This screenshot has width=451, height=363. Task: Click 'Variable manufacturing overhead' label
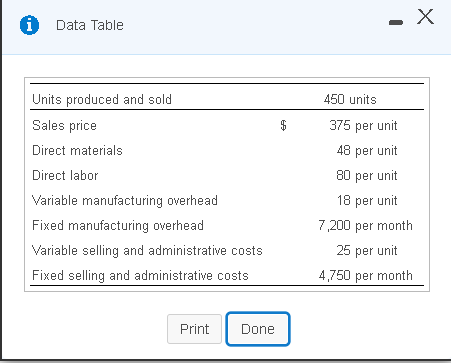coord(125,201)
